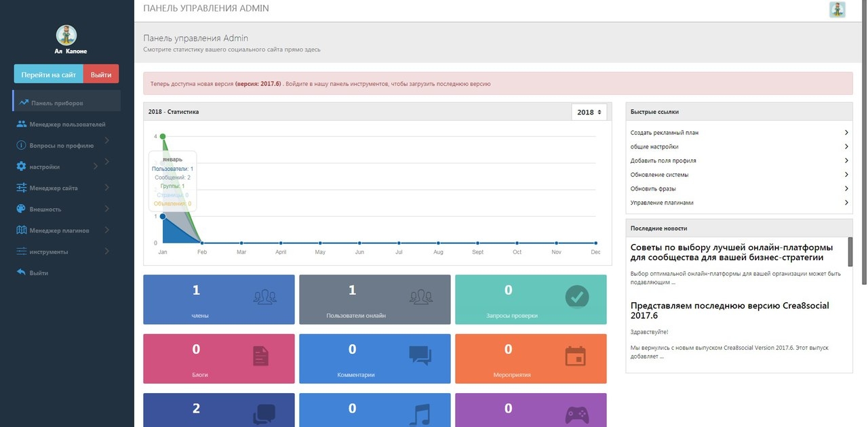Expand the Вопросы по профилю submenu arrow

pos(107,141)
